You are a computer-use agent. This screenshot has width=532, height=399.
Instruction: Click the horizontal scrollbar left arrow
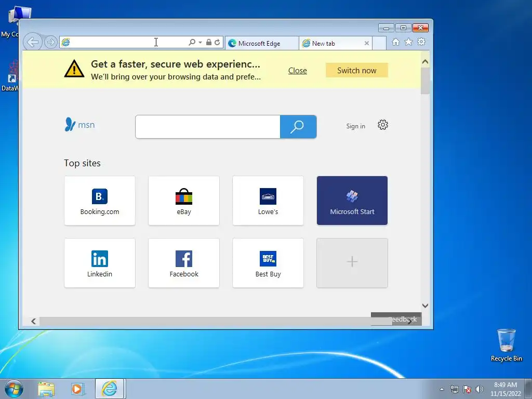pyautogui.click(x=34, y=321)
